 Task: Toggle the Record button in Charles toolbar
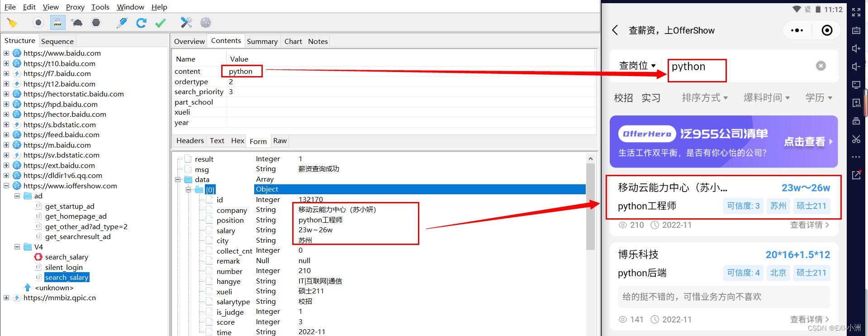[38, 23]
